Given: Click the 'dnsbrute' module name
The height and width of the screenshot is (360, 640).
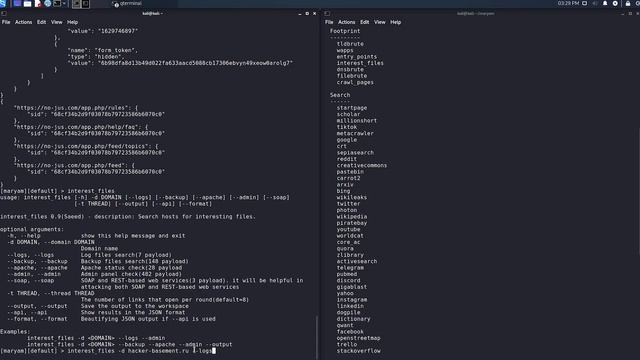Looking at the screenshot, I should click(x=350, y=69).
